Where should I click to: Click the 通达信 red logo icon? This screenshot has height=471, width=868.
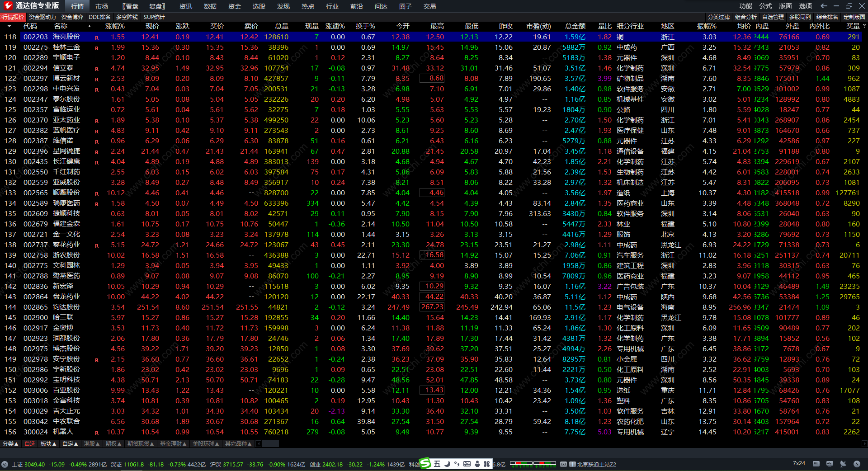click(8, 6)
